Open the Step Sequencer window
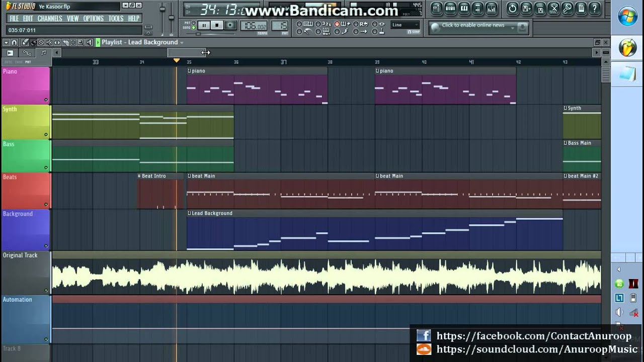This screenshot has height=362, width=644. click(450, 8)
